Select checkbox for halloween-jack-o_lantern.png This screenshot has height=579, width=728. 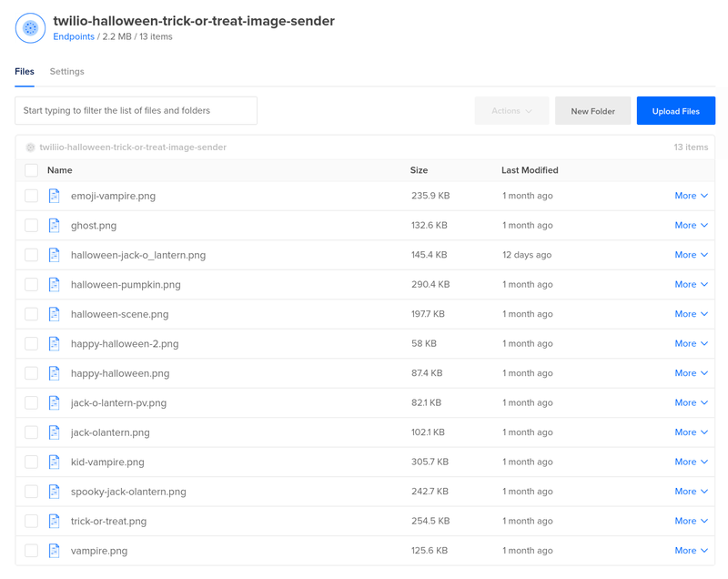point(31,255)
